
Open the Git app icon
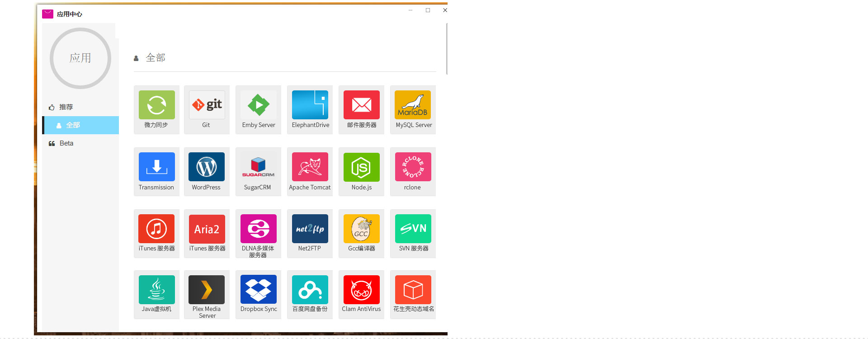[207, 105]
